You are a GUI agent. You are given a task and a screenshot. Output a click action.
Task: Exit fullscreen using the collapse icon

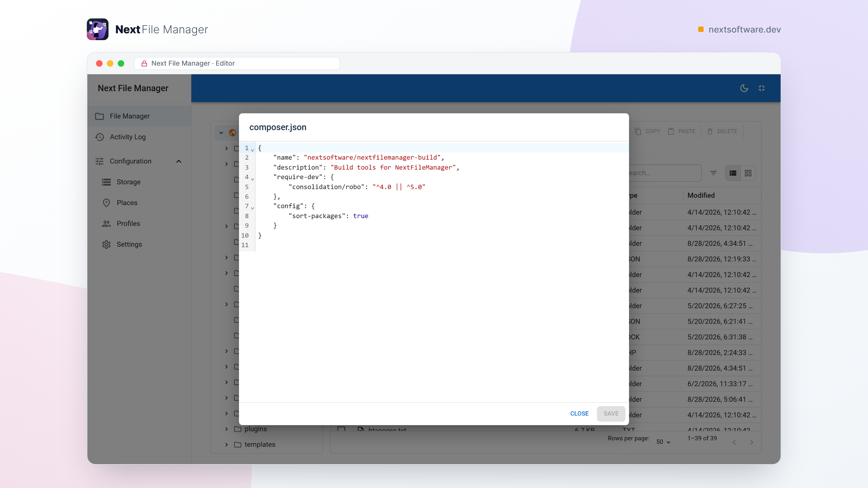[761, 88]
